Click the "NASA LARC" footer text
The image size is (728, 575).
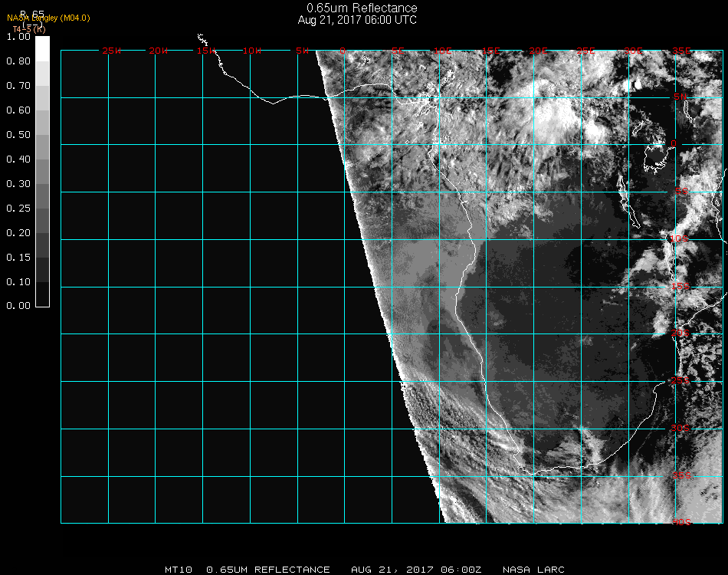[x=533, y=570]
